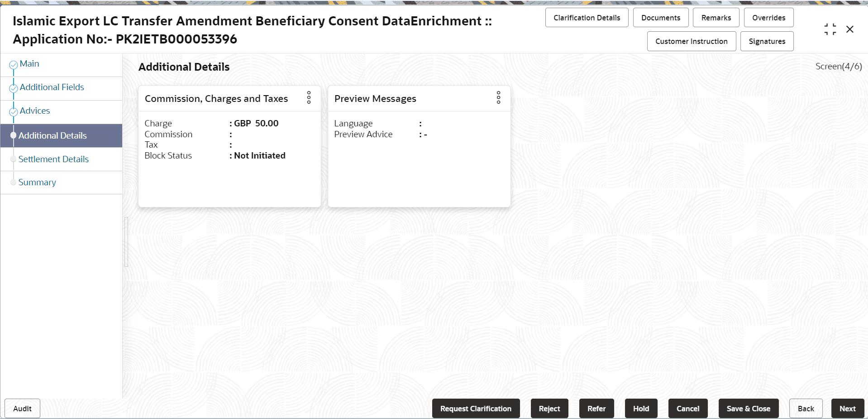The height and width of the screenshot is (419, 868).
Task: Click Signatures to verify signatories
Action: [x=767, y=41]
